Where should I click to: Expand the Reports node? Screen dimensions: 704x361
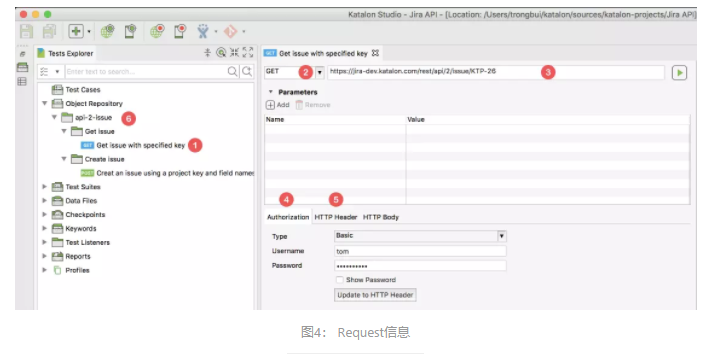[x=44, y=256]
